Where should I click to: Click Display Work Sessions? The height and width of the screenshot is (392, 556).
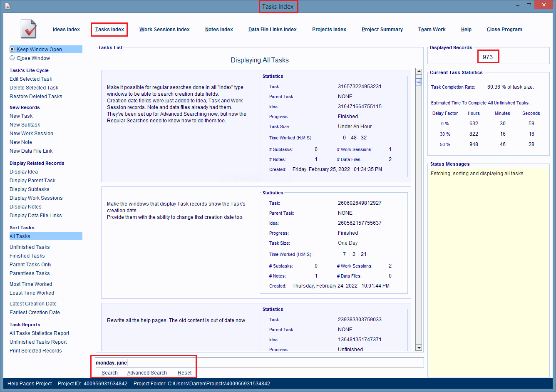[36, 198]
